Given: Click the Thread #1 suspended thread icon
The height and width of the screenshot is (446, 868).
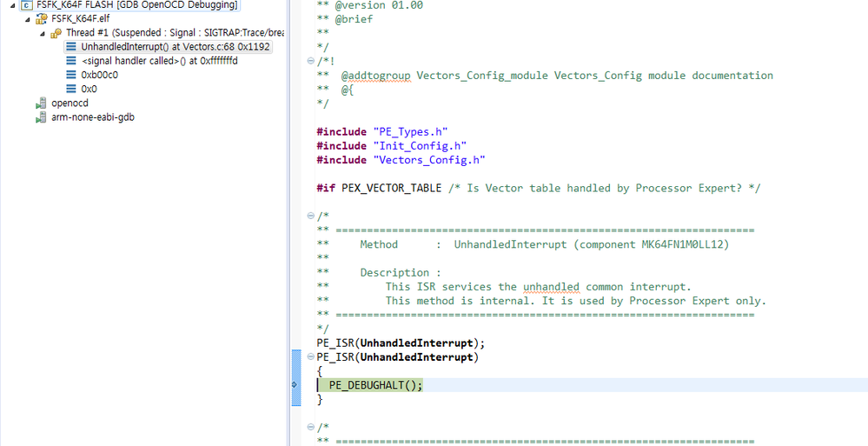Looking at the screenshot, I should pyautogui.click(x=56, y=33).
